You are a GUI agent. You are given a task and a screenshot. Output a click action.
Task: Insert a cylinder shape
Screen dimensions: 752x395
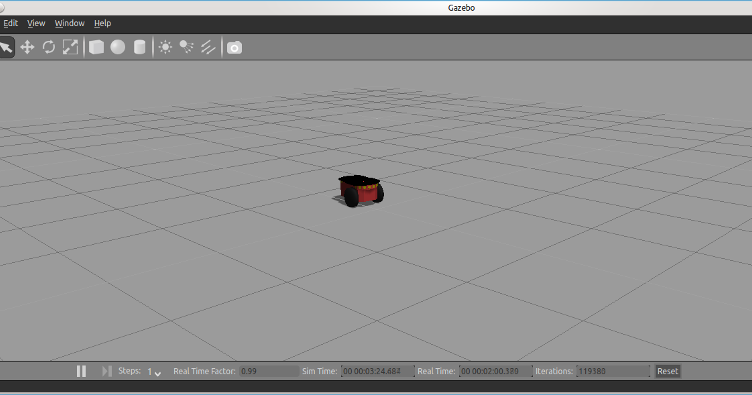click(x=139, y=47)
